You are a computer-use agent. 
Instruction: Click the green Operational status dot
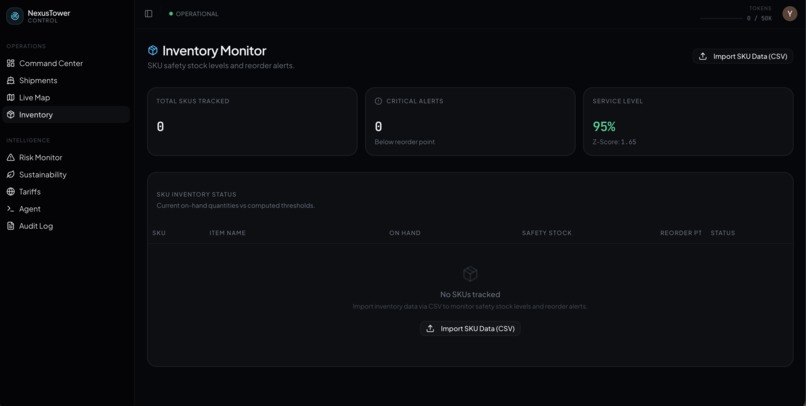coord(171,14)
